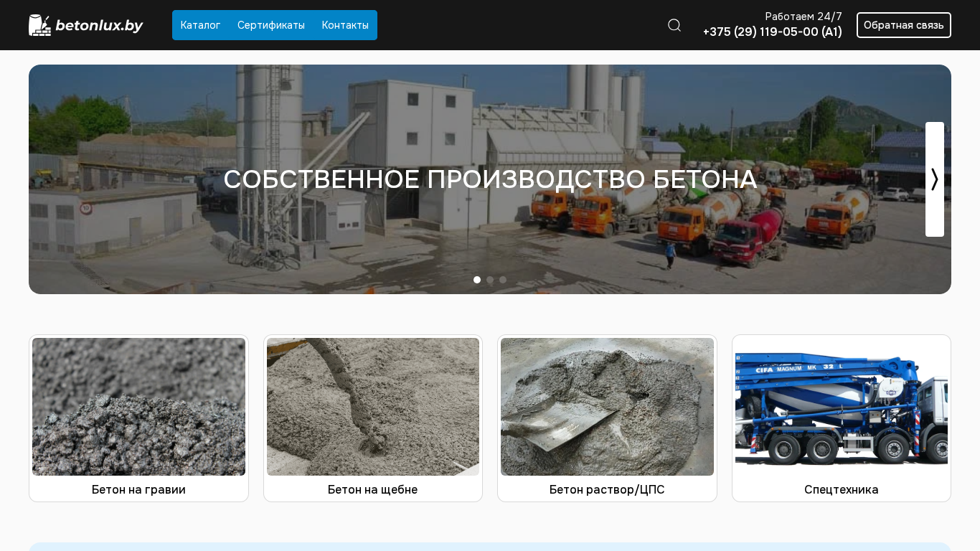
Task: Open the Бетон на щебне image
Action: (x=373, y=407)
